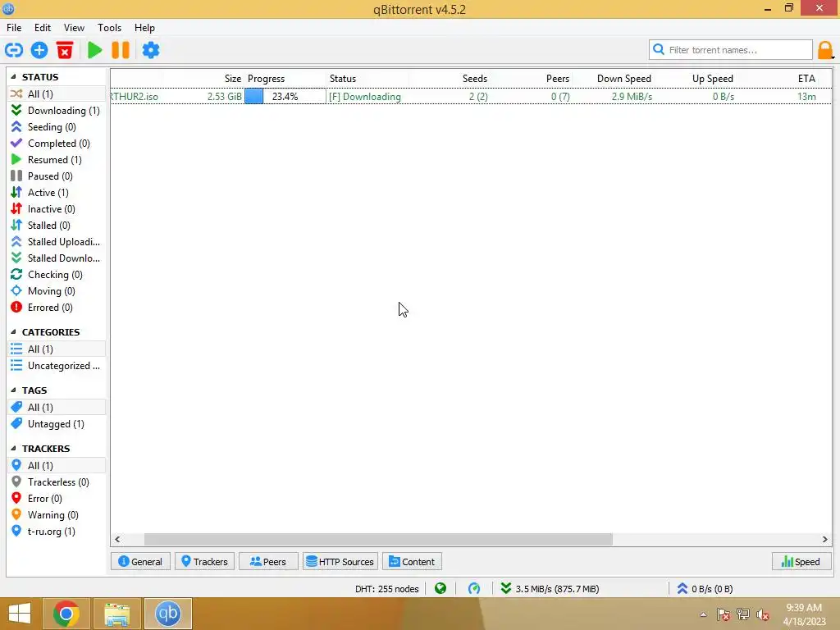Select the tracker Warning (0) filter
The image size is (840, 630).
click(x=57, y=515)
